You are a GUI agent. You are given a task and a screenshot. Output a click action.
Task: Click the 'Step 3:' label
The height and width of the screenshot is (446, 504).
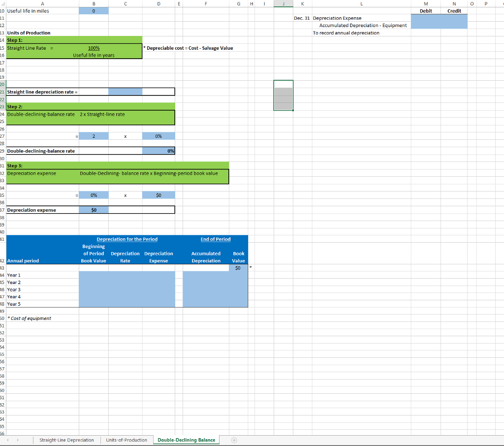(x=15, y=165)
